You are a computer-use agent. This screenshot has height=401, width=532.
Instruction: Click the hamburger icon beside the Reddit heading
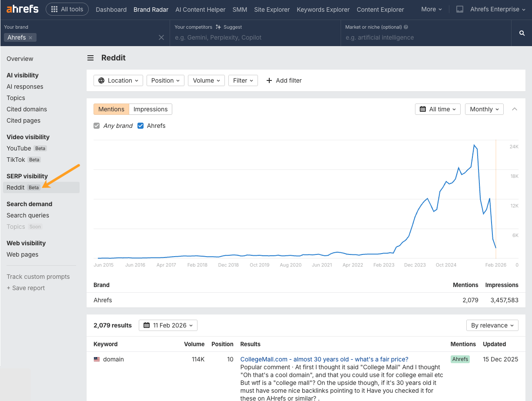pos(90,57)
